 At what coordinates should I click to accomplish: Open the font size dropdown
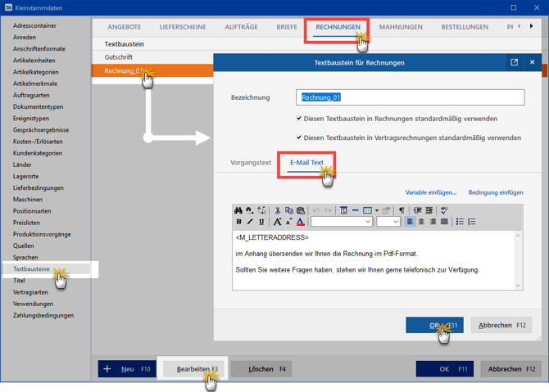388,222
